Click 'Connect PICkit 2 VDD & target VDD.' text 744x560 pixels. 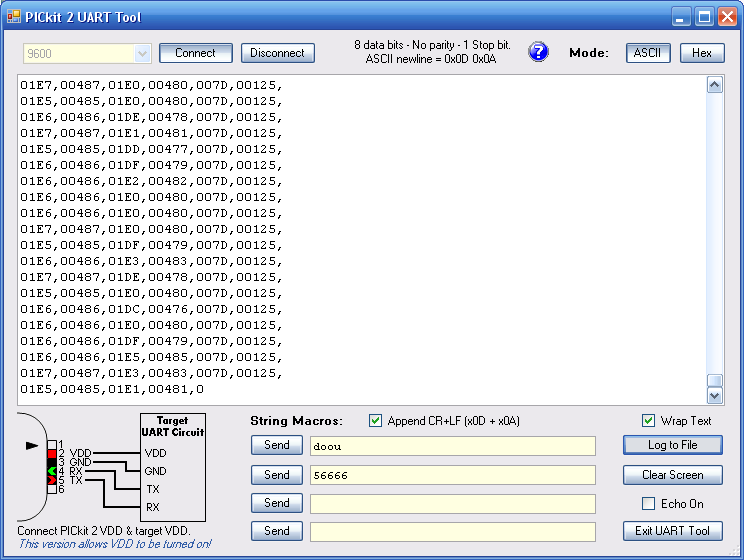[104, 531]
